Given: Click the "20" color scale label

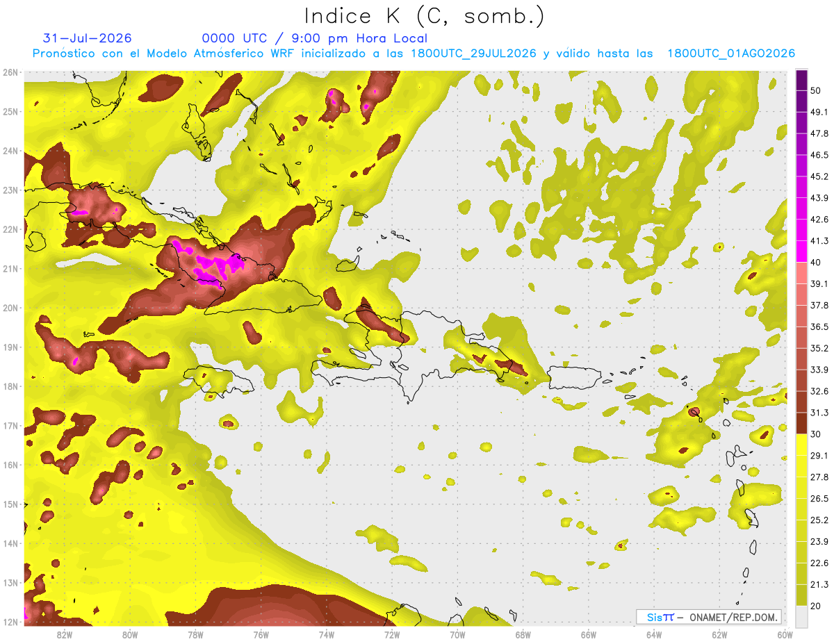Looking at the screenshot, I should tap(816, 606).
